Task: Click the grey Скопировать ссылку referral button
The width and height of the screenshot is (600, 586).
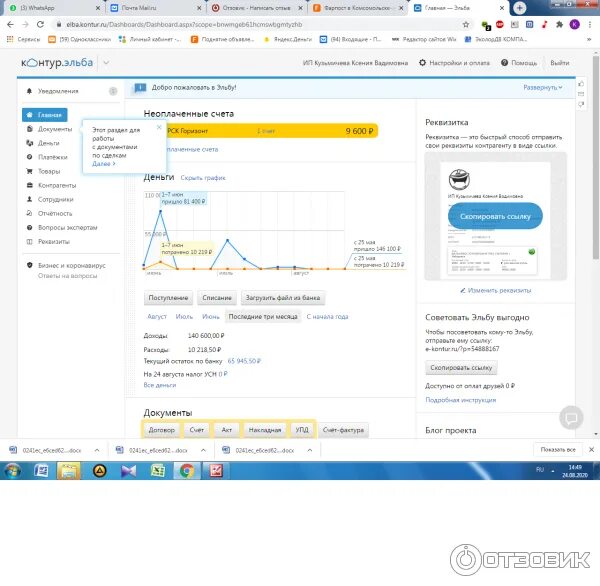Action: [461, 367]
